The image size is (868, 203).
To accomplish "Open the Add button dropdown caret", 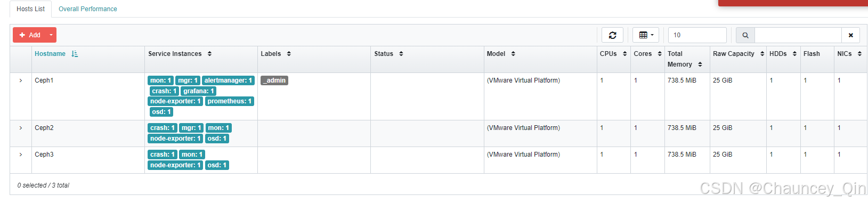I will click(x=51, y=35).
